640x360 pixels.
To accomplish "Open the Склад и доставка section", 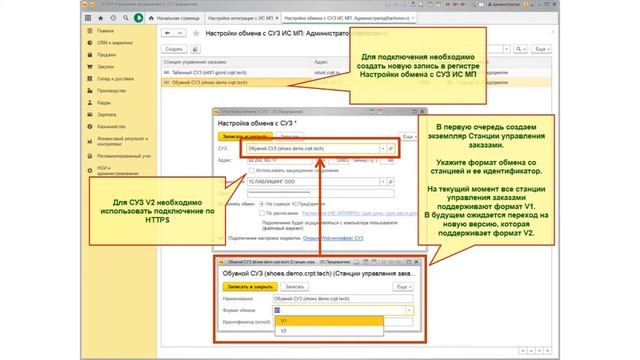I will [x=115, y=78].
